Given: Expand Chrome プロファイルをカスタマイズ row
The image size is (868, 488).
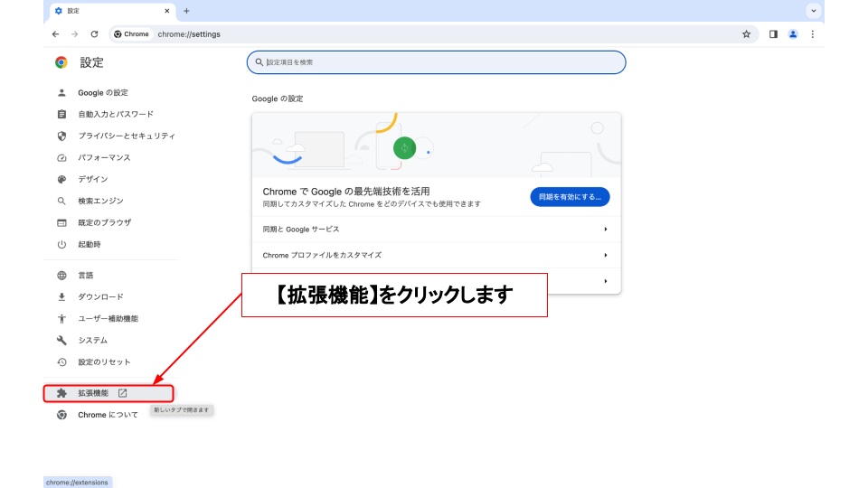Looking at the screenshot, I should 436,256.
